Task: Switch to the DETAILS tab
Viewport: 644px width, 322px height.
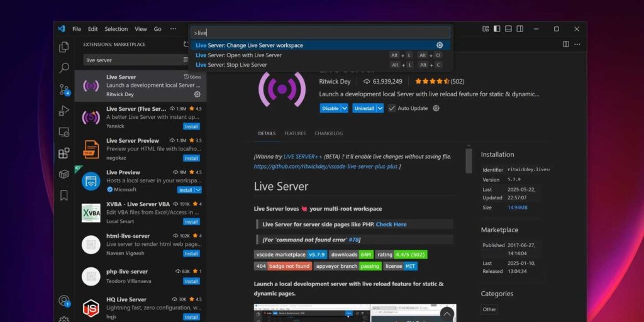Action: click(x=267, y=133)
